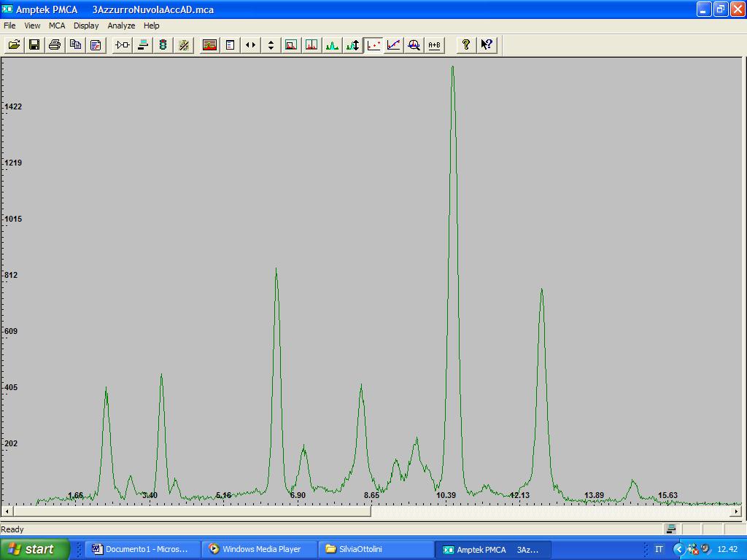
Task: Open the Display menu
Action: (x=86, y=26)
